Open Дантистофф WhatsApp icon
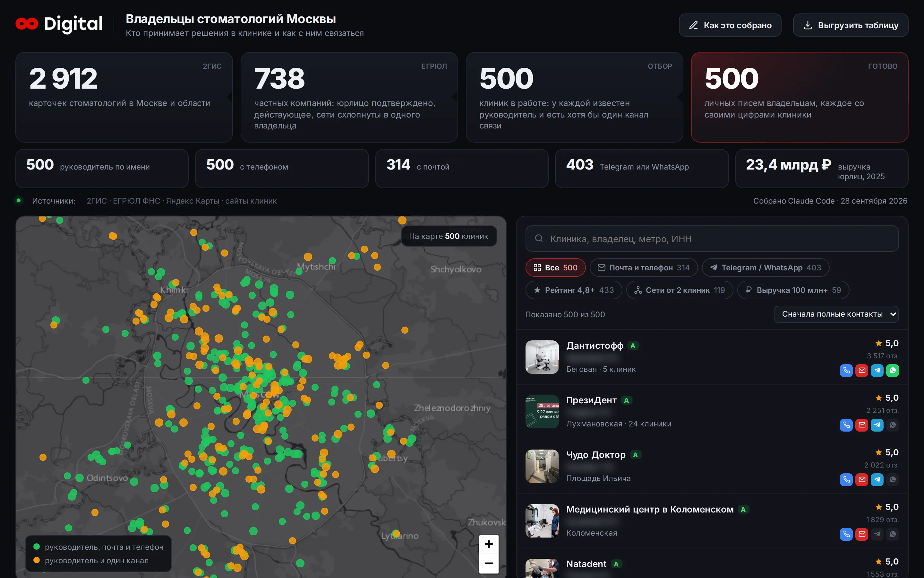 [x=892, y=370]
